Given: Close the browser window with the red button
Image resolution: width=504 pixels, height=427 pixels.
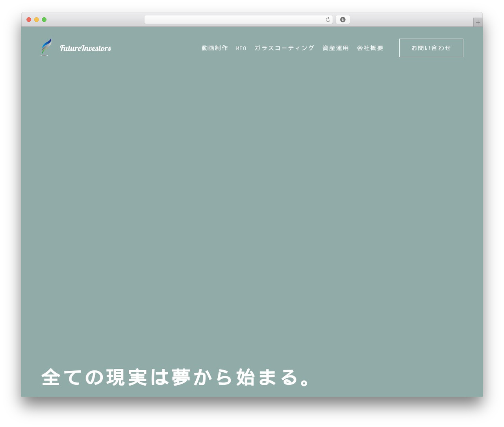Looking at the screenshot, I should click(29, 20).
